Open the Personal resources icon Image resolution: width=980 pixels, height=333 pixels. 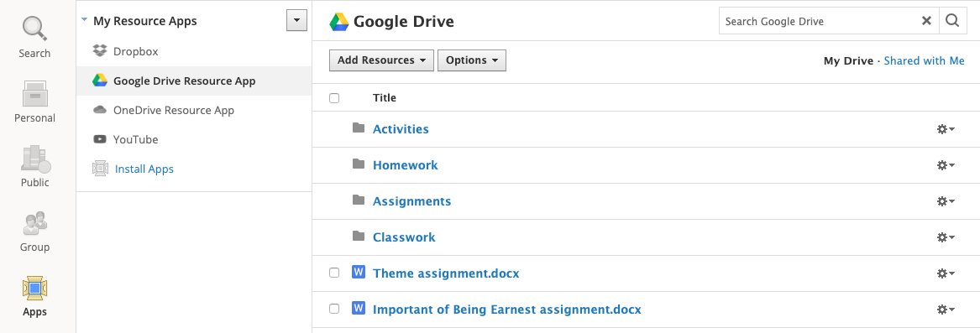click(34, 101)
